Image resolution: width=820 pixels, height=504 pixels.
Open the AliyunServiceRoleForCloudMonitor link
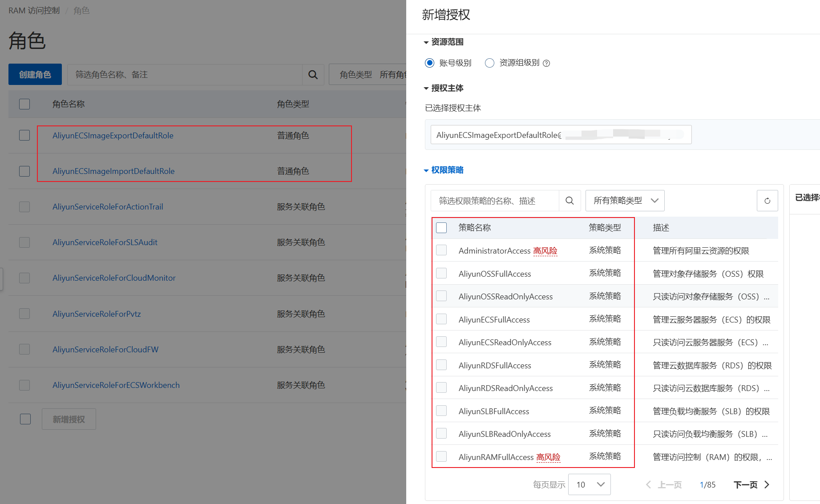pyautogui.click(x=114, y=278)
